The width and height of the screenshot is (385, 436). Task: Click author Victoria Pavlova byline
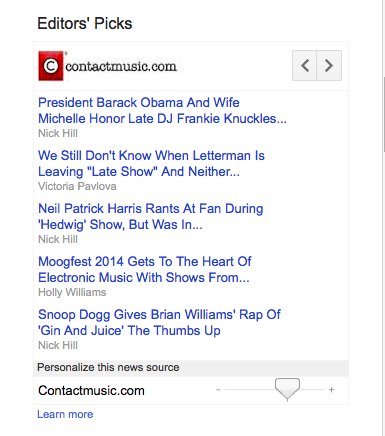(x=77, y=186)
